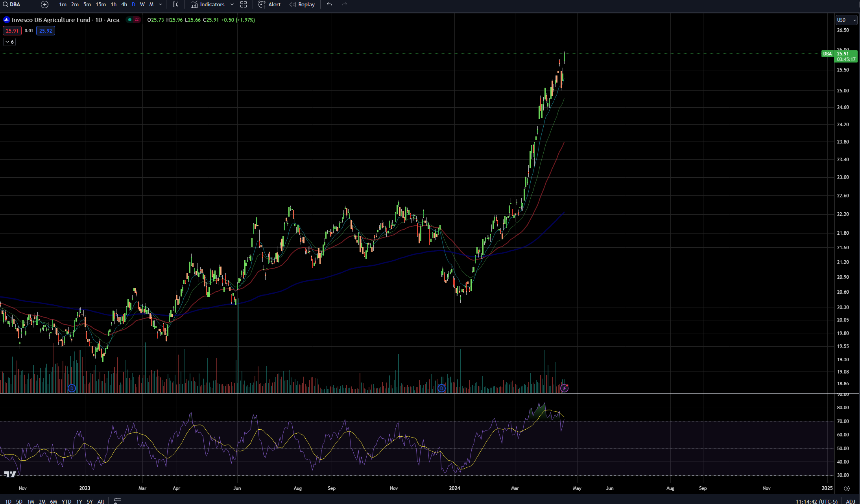The height and width of the screenshot is (504, 860).
Task: Click the compare or add symbol plus icon
Action: pos(45,4)
